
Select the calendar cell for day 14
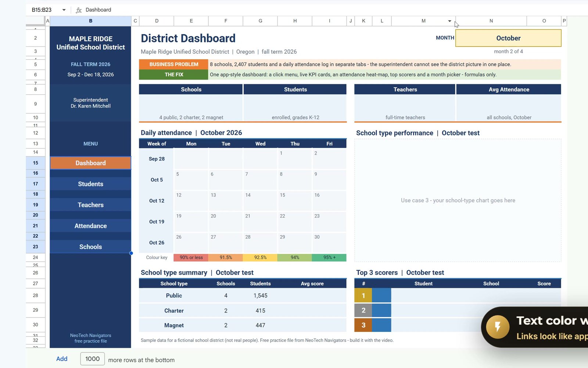(260, 201)
